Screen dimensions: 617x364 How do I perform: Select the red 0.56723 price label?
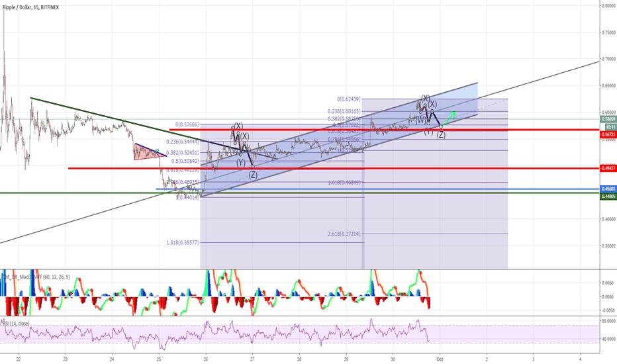coord(608,134)
